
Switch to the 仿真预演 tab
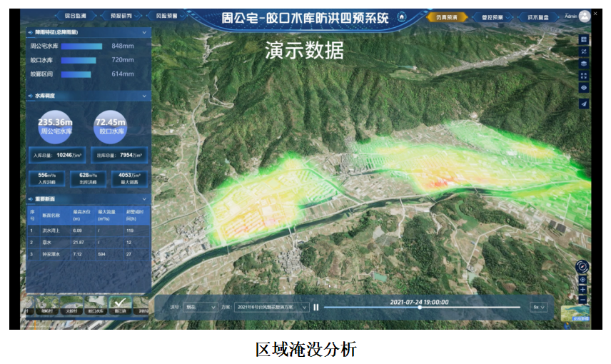click(x=443, y=16)
